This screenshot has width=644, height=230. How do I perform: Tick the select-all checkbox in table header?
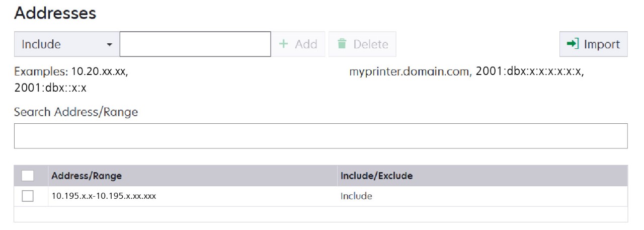[28, 176]
